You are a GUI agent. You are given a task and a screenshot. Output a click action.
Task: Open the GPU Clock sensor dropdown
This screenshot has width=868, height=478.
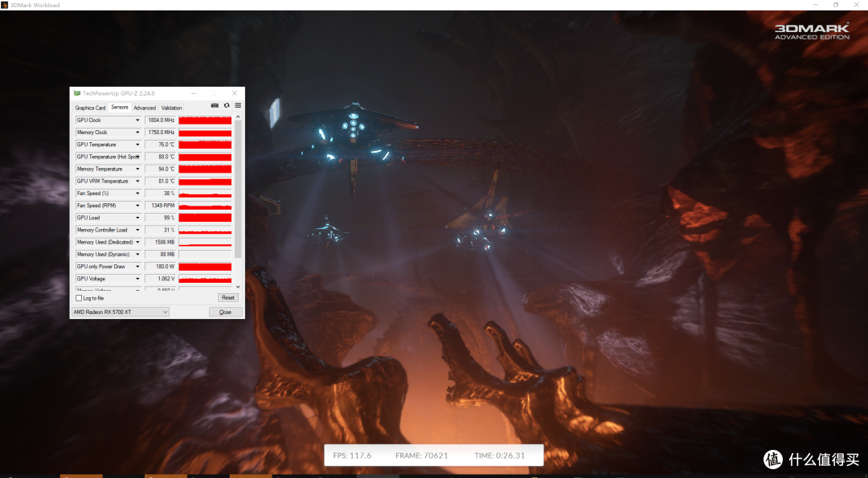coord(137,120)
